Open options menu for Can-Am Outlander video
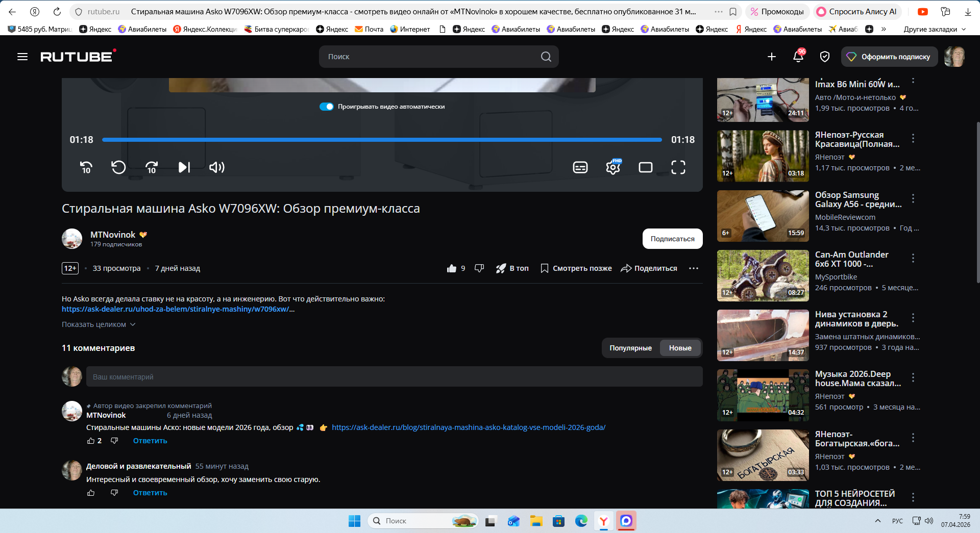The image size is (980, 533). [x=913, y=258]
